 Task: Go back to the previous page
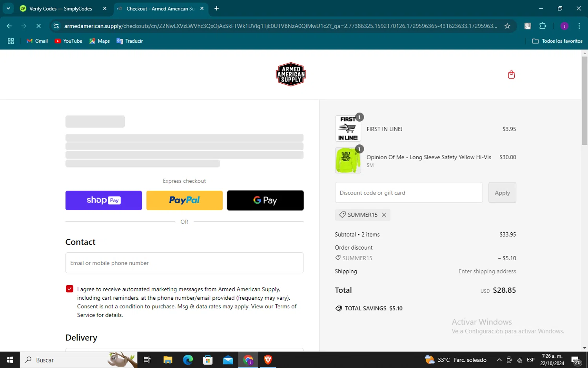click(x=9, y=26)
